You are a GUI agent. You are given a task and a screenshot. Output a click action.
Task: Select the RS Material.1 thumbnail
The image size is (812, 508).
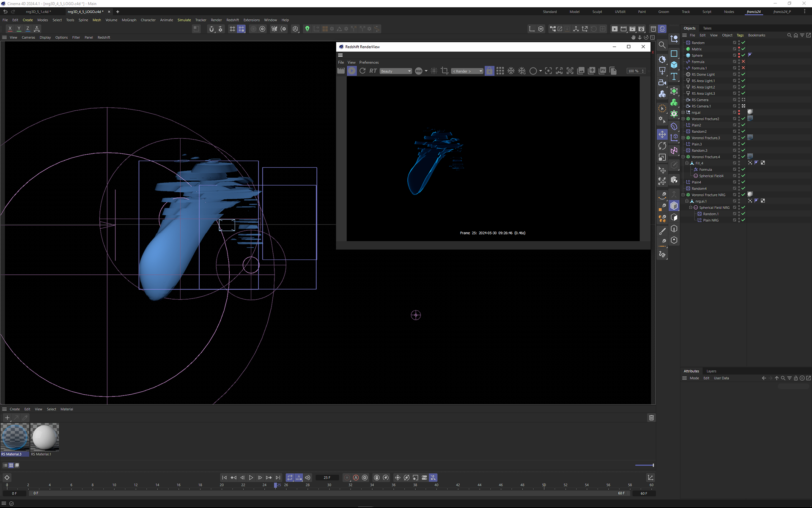pyautogui.click(x=44, y=437)
